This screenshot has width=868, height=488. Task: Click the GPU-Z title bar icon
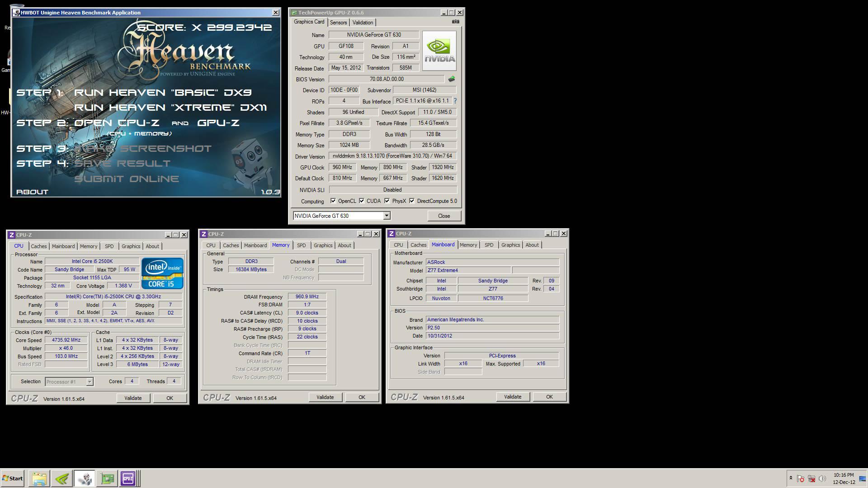(x=294, y=12)
